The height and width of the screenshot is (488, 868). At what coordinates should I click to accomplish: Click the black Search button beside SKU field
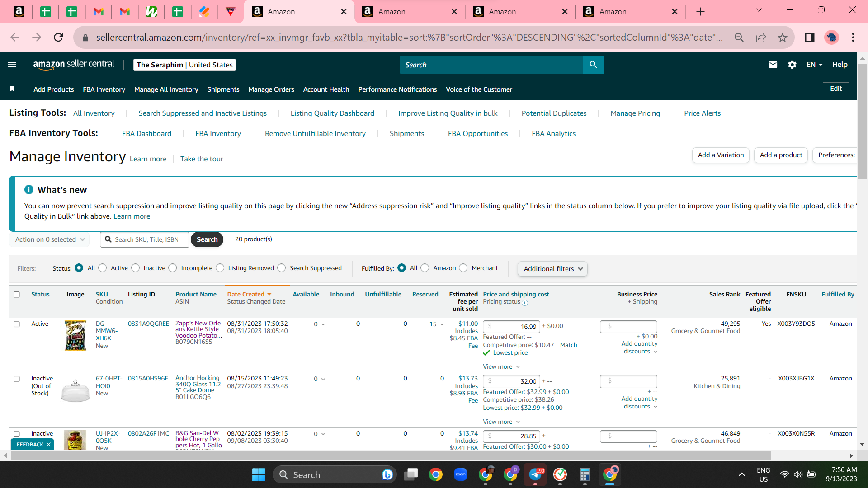click(x=207, y=239)
